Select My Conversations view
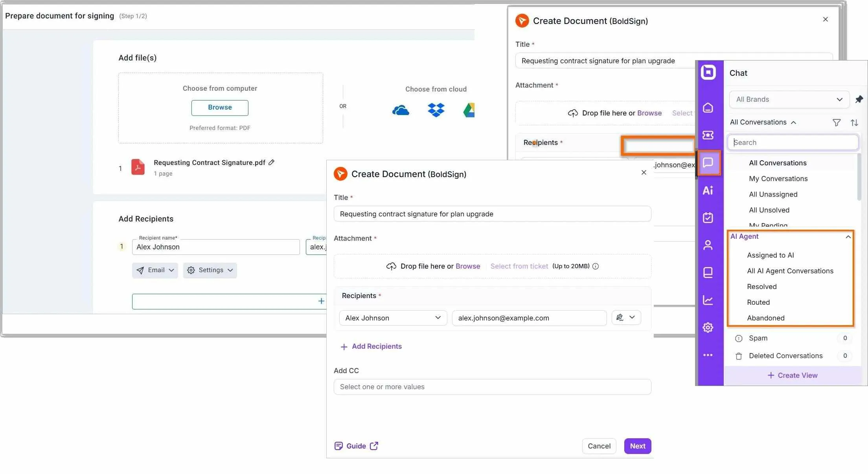Screen dimensions: 868x474 point(778,179)
